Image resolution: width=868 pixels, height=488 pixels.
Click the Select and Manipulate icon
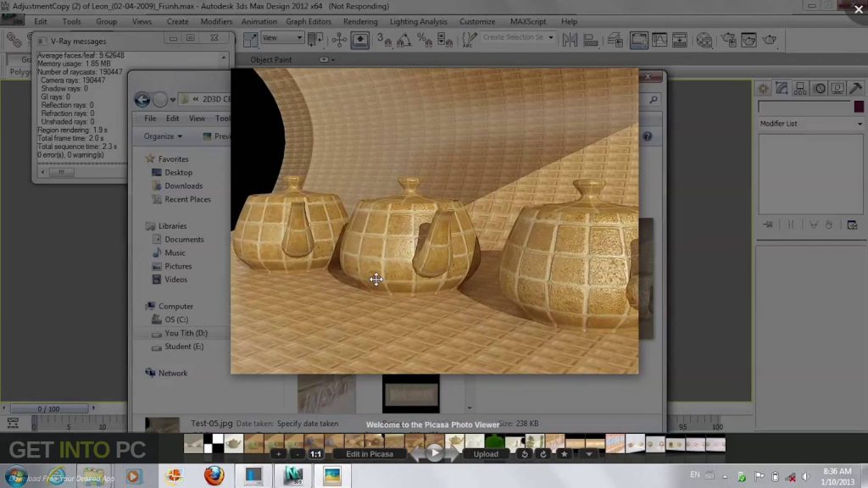tap(339, 40)
